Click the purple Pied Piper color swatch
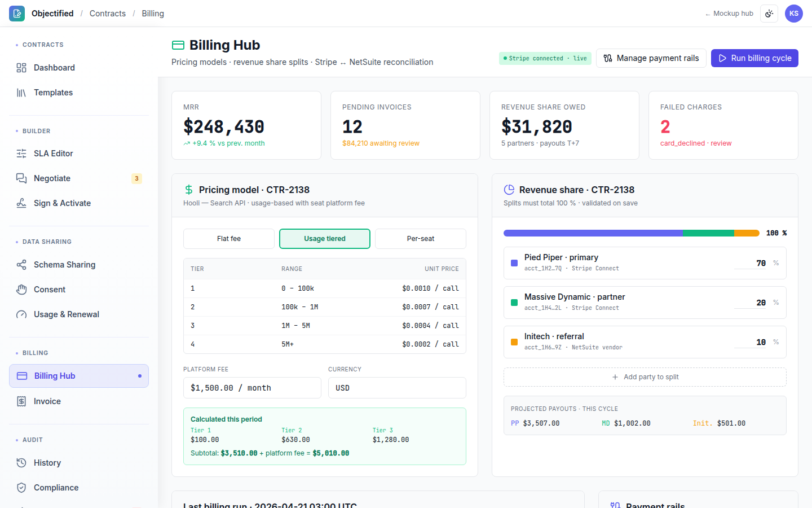This screenshot has width=812, height=508. (x=514, y=263)
